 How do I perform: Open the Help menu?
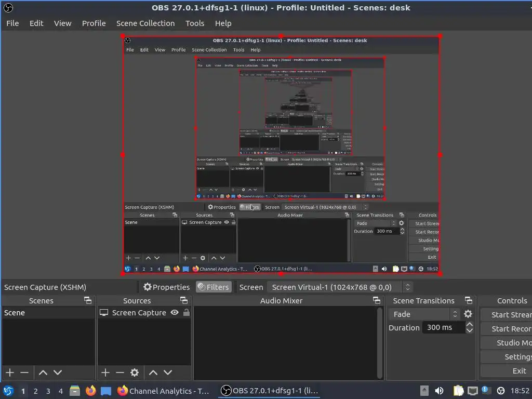coord(223,23)
